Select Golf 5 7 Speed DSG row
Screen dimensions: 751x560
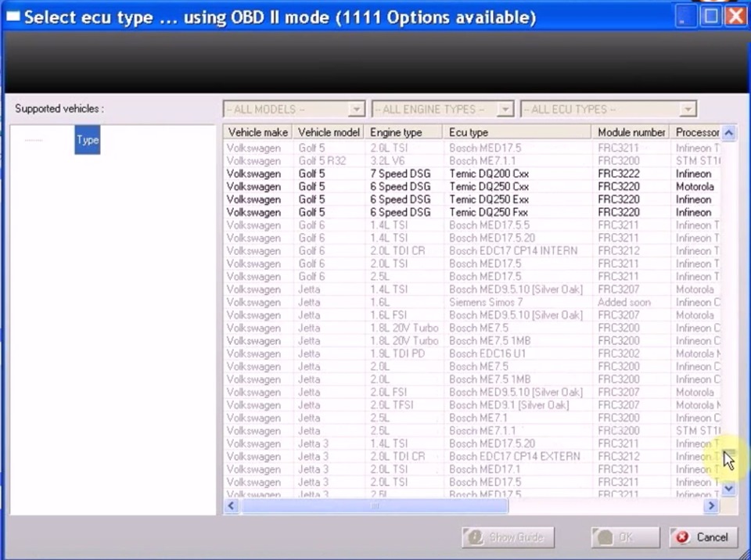point(472,174)
